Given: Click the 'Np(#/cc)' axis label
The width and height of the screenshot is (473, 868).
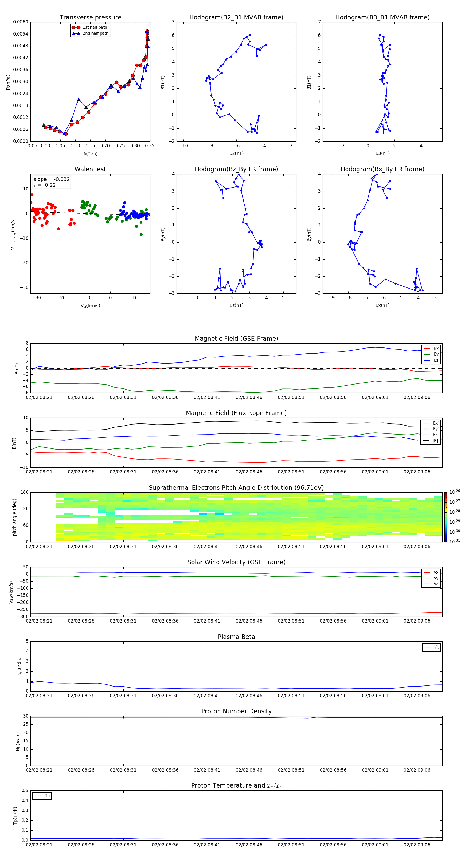Looking at the screenshot, I should point(18,741).
